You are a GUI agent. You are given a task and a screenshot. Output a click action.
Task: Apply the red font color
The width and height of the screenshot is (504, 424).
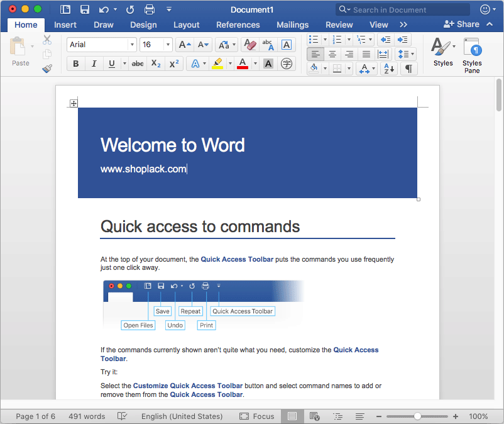click(x=243, y=64)
